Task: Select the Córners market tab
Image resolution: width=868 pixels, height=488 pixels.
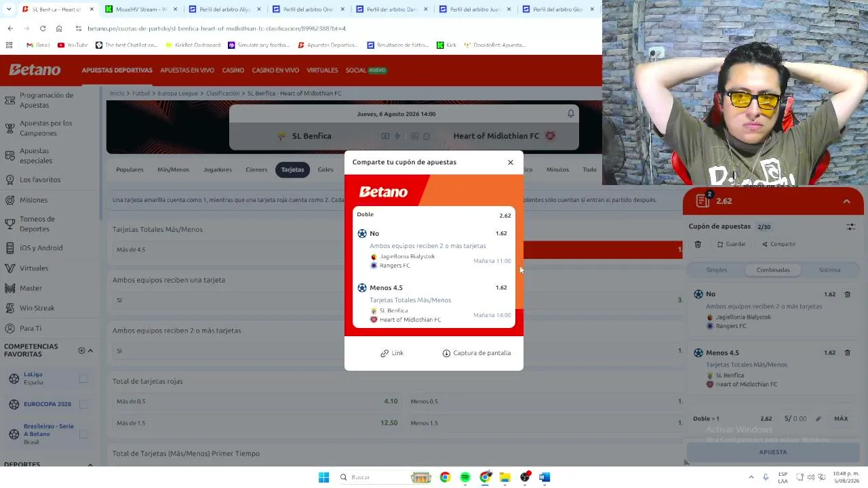Action: point(256,169)
